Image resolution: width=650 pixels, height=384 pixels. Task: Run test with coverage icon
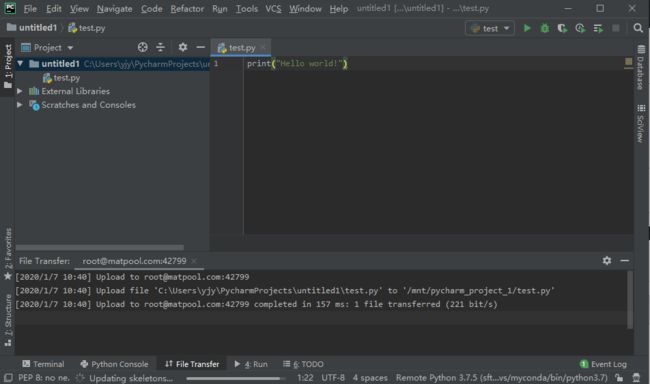click(x=562, y=28)
